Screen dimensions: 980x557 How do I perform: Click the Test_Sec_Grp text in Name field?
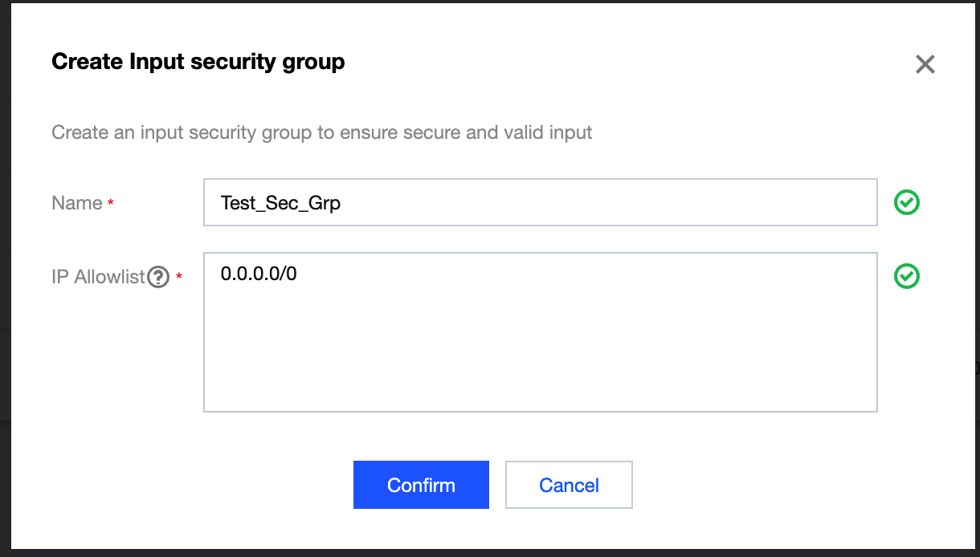pos(280,203)
